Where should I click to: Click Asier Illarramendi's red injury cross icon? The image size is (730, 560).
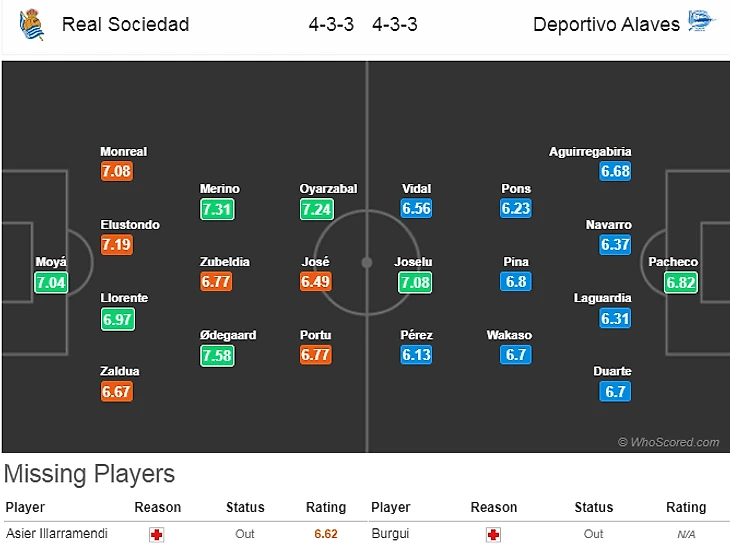click(157, 534)
